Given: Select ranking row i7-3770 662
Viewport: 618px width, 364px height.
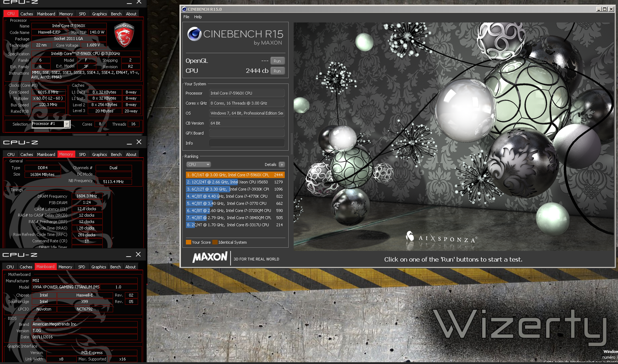Looking at the screenshot, I should tap(235, 203).
